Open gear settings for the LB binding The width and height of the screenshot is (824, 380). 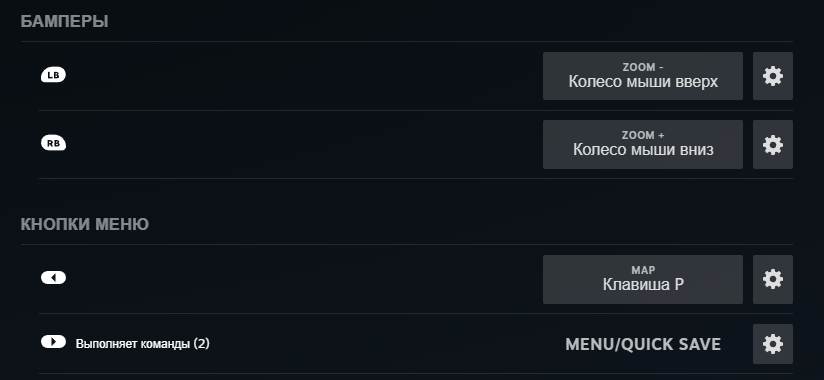pos(772,76)
